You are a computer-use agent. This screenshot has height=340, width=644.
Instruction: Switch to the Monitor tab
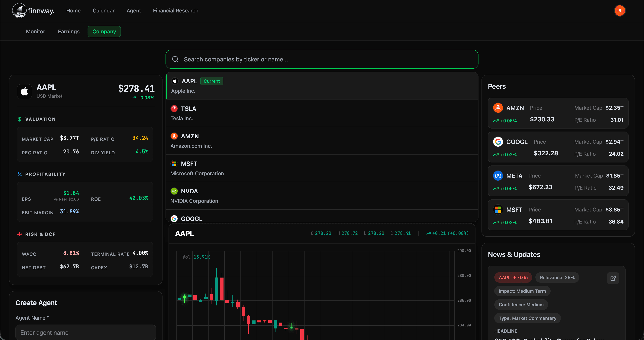point(36,31)
